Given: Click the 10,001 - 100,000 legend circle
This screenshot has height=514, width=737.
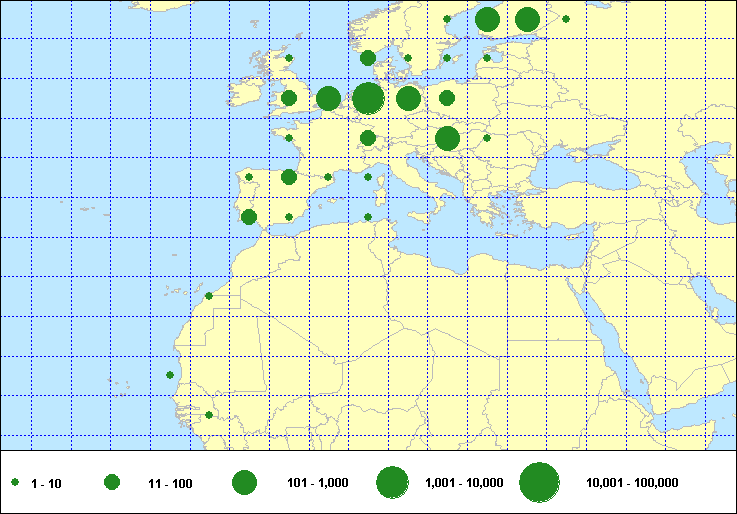Looking at the screenshot, I should (x=539, y=483).
